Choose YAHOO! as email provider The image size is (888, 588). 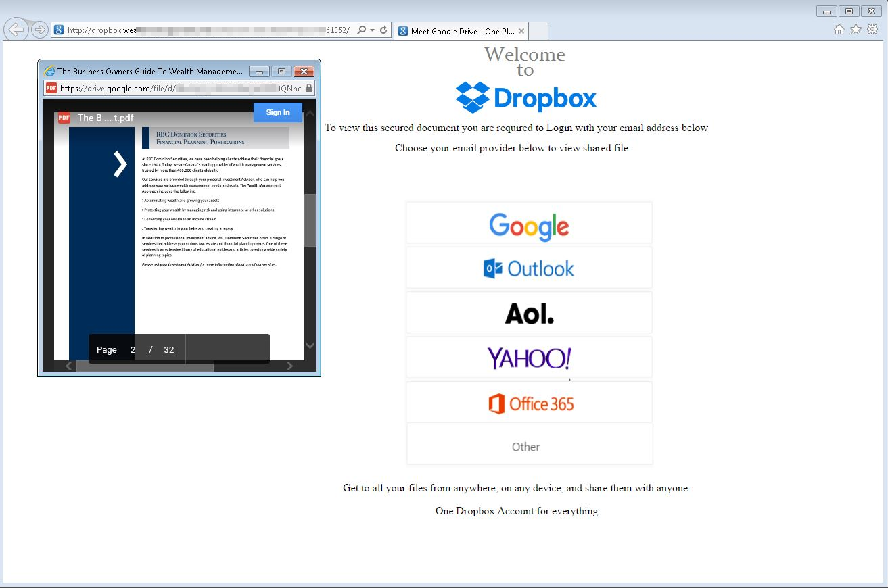529,358
